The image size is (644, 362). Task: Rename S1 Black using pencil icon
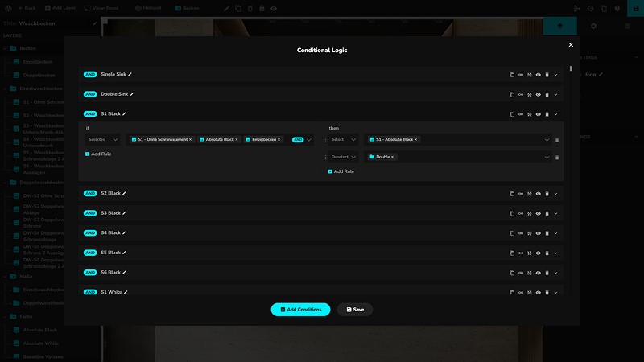(125, 114)
